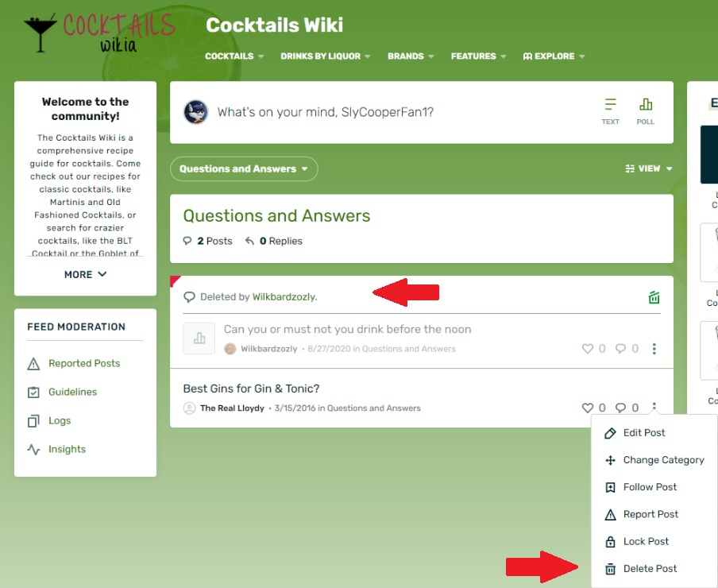This screenshot has width=718, height=588.
Task: Click Welcome to the community! heading
Action: (x=85, y=109)
